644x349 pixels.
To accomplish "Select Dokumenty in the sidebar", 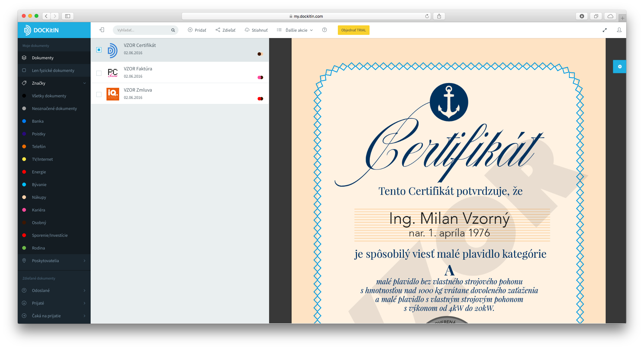I will [43, 58].
